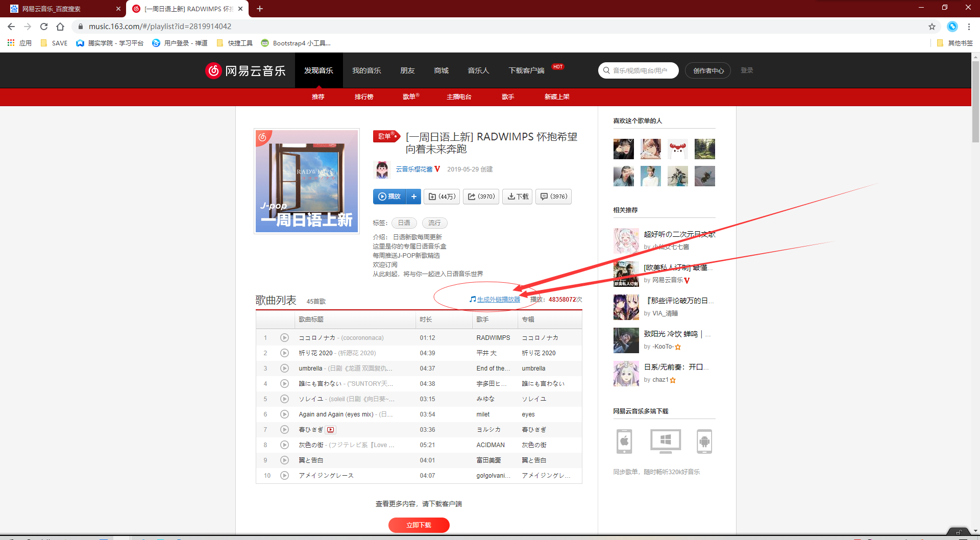The image size is (980, 540).
Task: Open the 音乐人 navigation tab
Action: point(478,70)
